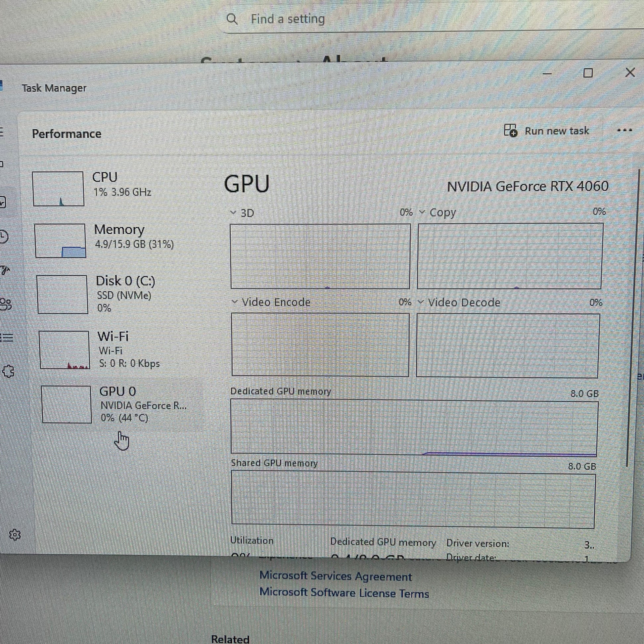Click the Run new task icon

tap(510, 131)
